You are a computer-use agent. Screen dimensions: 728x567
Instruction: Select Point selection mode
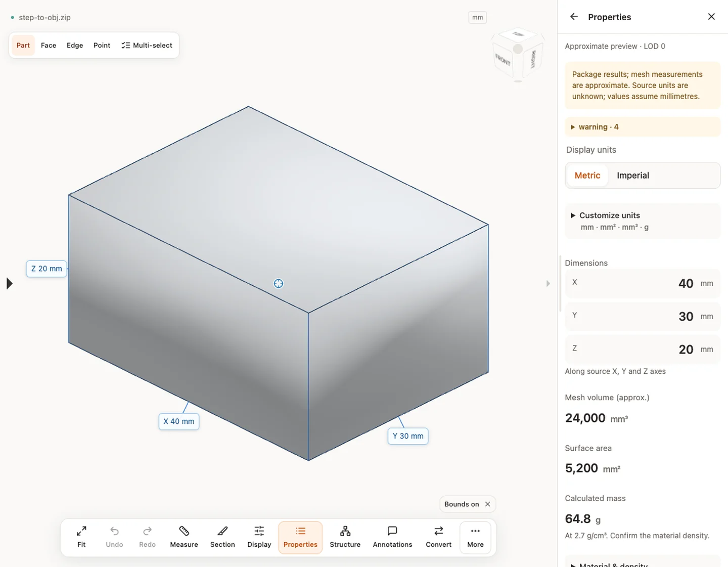(x=102, y=45)
